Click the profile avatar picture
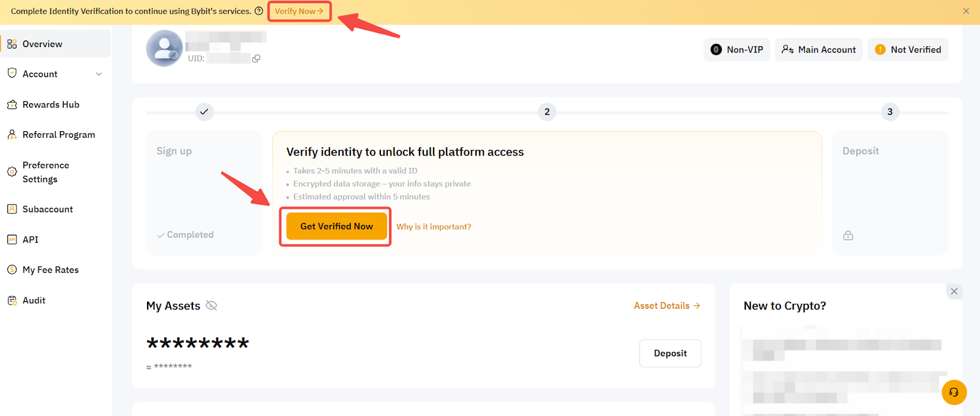This screenshot has height=416, width=980. (164, 48)
